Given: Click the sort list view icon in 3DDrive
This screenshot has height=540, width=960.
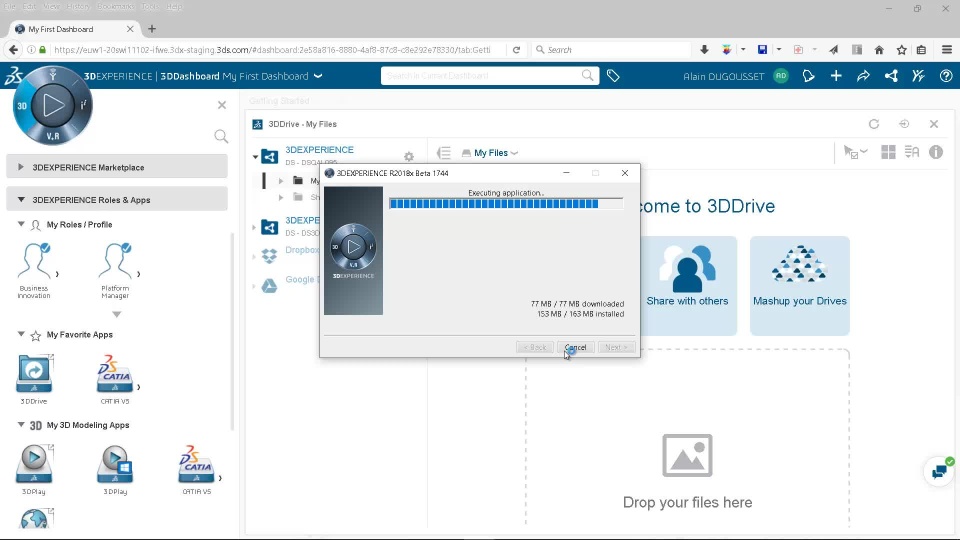Looking at the screenshot, I should (x=912, y=152).
